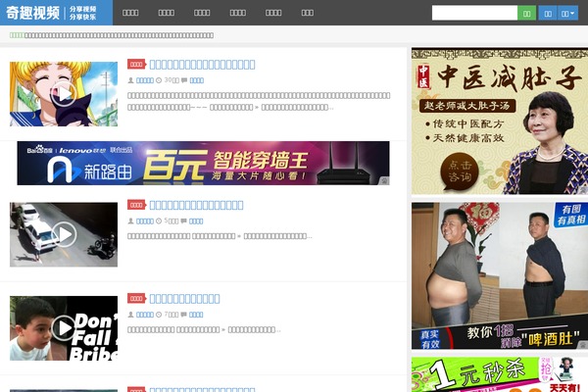Click the clock icon beside the 7 timestamp
588x392 pixels.
pos(159,315)
